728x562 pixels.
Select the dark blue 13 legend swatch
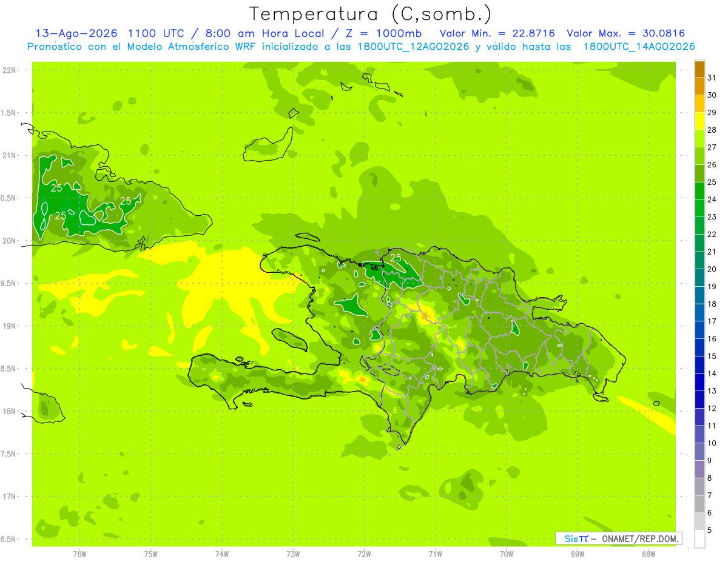point(699,383)
